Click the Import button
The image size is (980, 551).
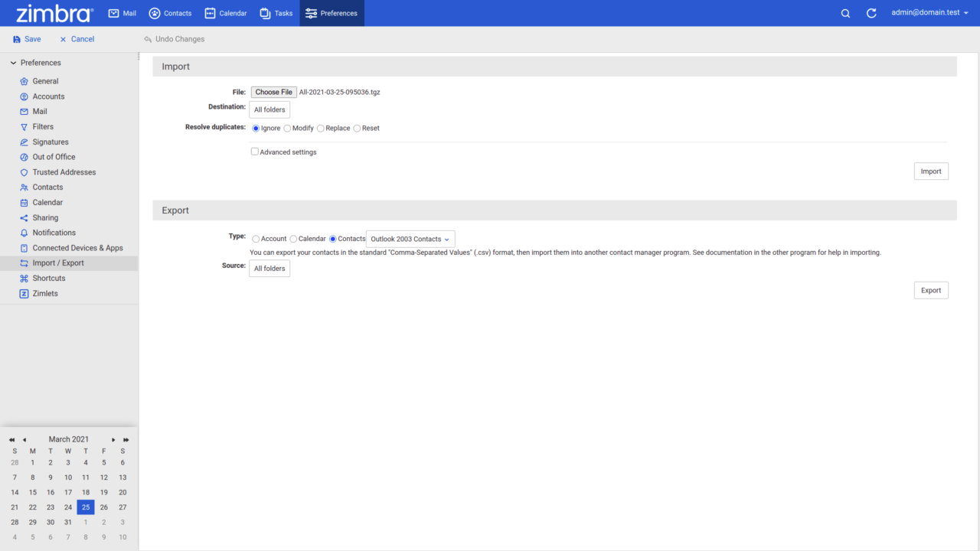[x=930, y=171]
